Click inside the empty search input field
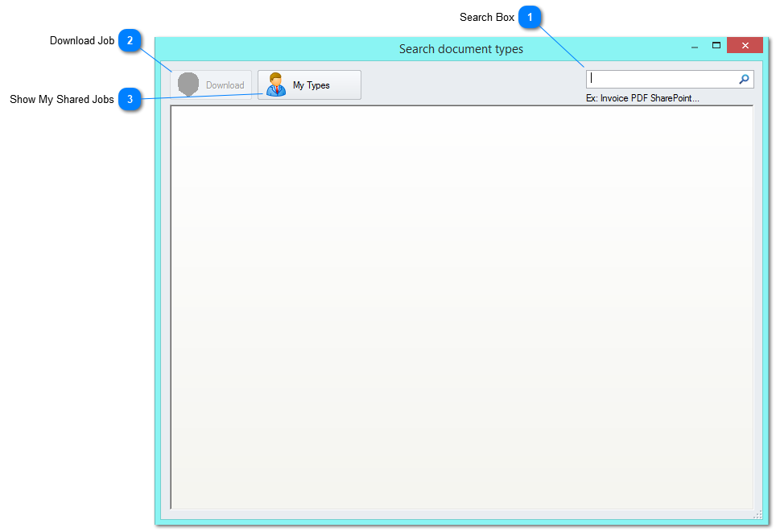Screen dimensions: 776x532 [660, 78]
